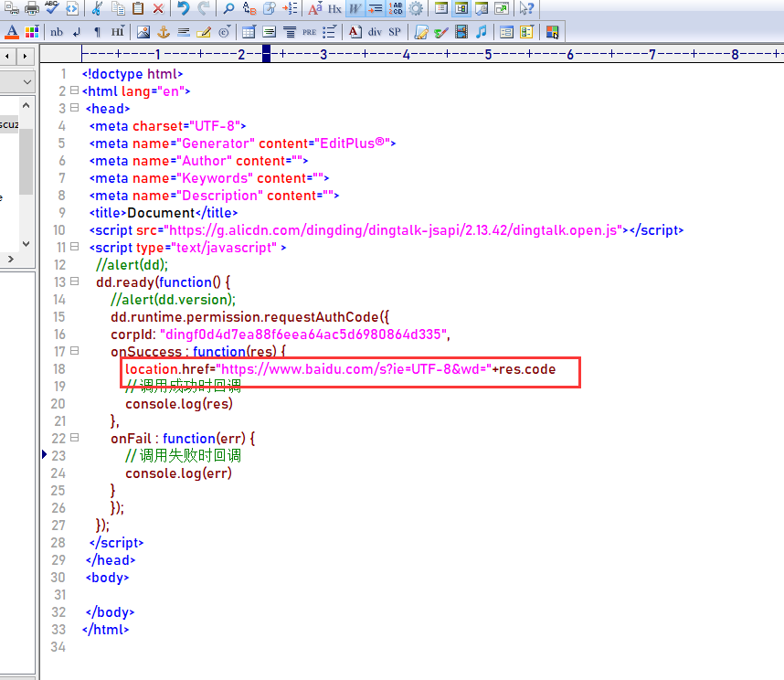Insert a horizontal rule icon
This screenshot has width=784, height=680.
[184, 32]
